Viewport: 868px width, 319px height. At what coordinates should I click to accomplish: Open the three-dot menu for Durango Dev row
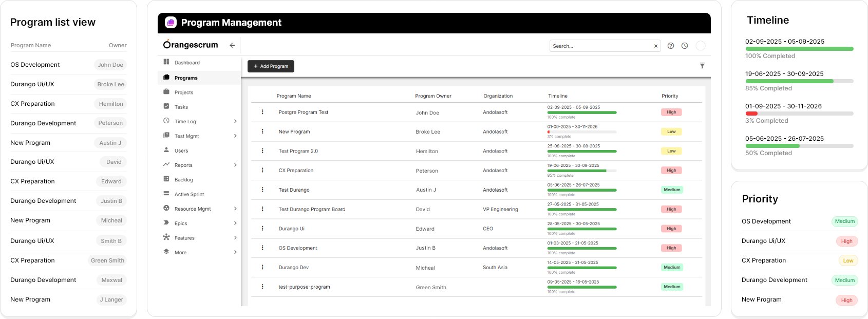tap(262, 267)
